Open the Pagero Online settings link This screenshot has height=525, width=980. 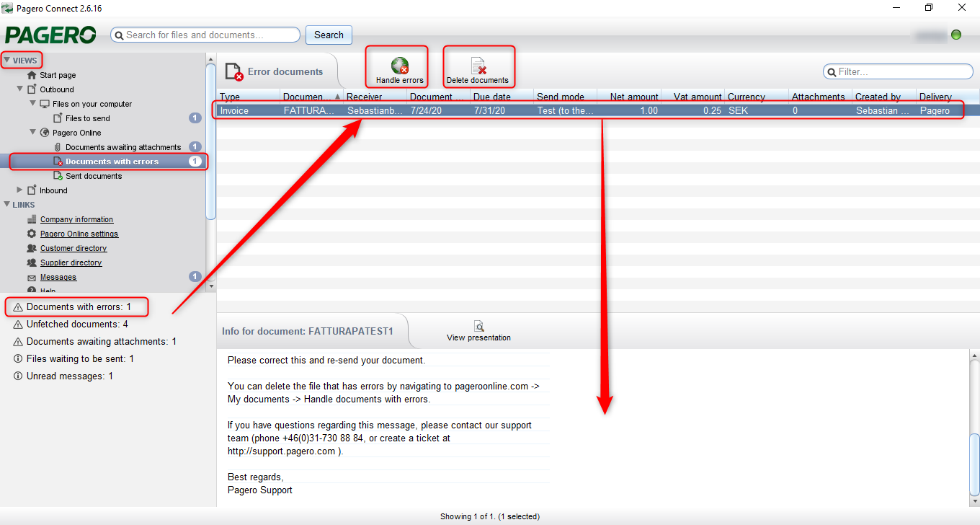click(79, 234)
